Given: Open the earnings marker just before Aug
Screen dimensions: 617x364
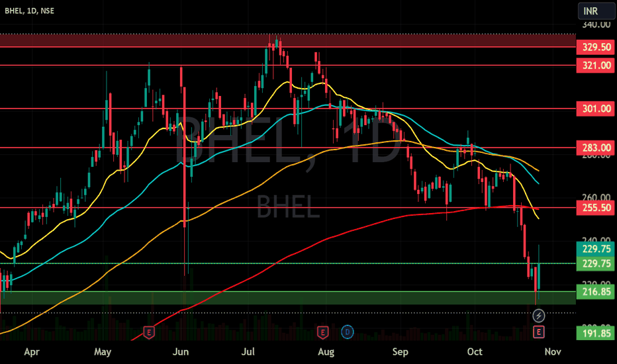Looking at the screenshot, I should (322, 332).
